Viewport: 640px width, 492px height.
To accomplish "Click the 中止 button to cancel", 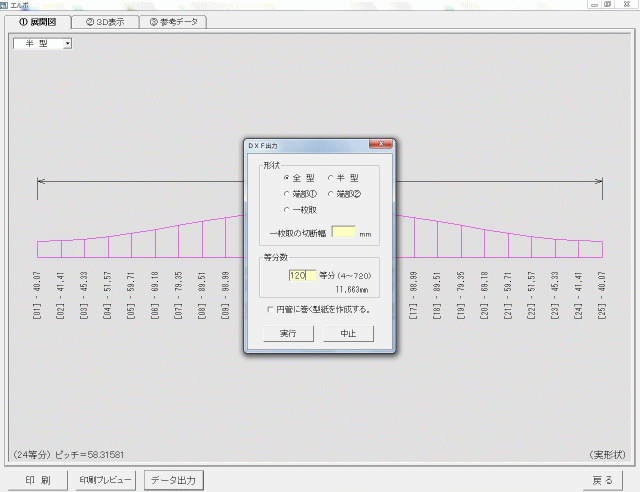I will (348, 333).
